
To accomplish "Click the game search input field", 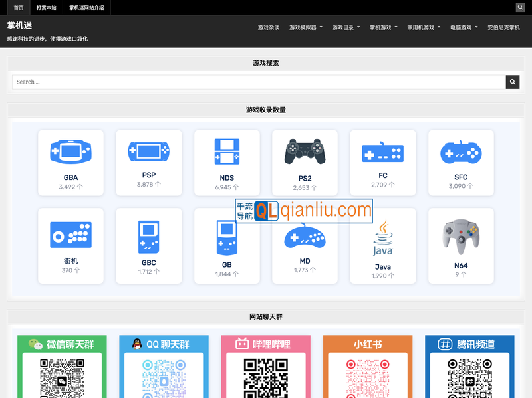I will click(x=259, y=82).
